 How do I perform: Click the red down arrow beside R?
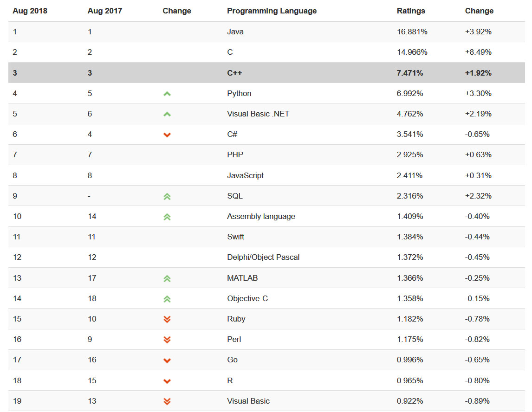pyautogui.click(x=167, y=381)
